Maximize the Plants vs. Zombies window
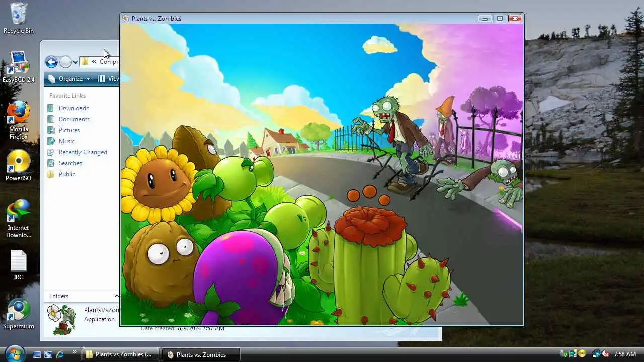Viewport: 644px width, 362px height. 500,19
